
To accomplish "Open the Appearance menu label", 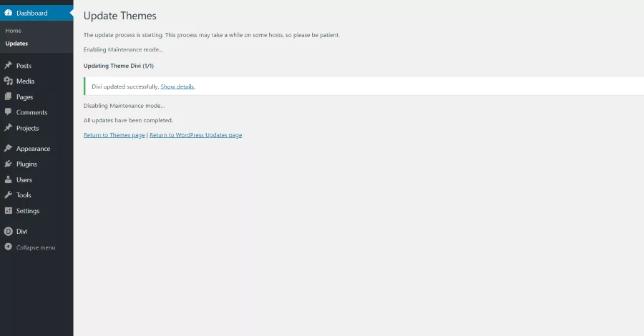I will click(33, 149).
